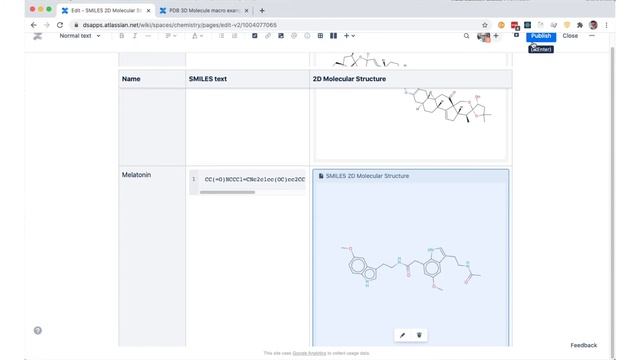Reload the current page
The width and height of the screenshot is (640, 360).
click(x=60, y=25)
